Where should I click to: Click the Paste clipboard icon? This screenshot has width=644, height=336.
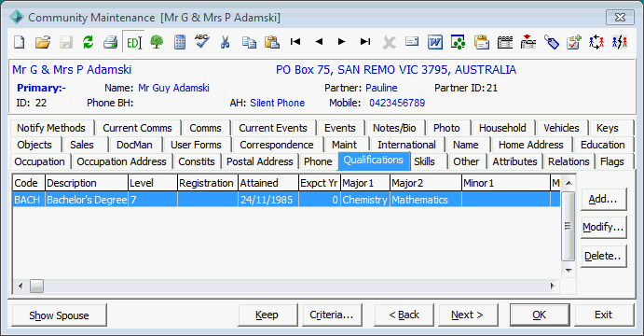(x=271, y=42)
